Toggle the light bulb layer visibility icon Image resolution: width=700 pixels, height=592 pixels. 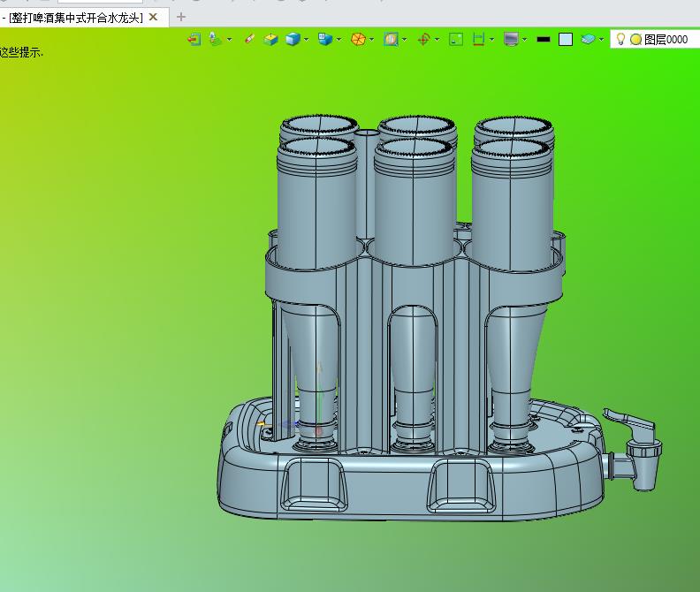620,39
